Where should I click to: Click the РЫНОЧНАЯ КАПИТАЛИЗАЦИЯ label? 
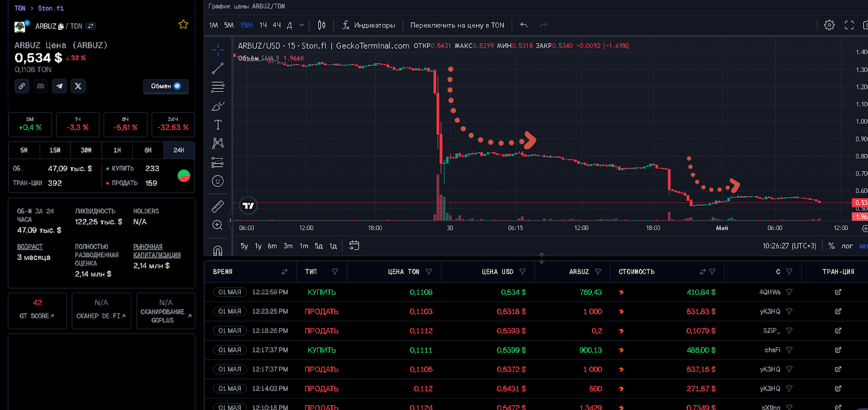pyautogui.click(x=157, y=250)
